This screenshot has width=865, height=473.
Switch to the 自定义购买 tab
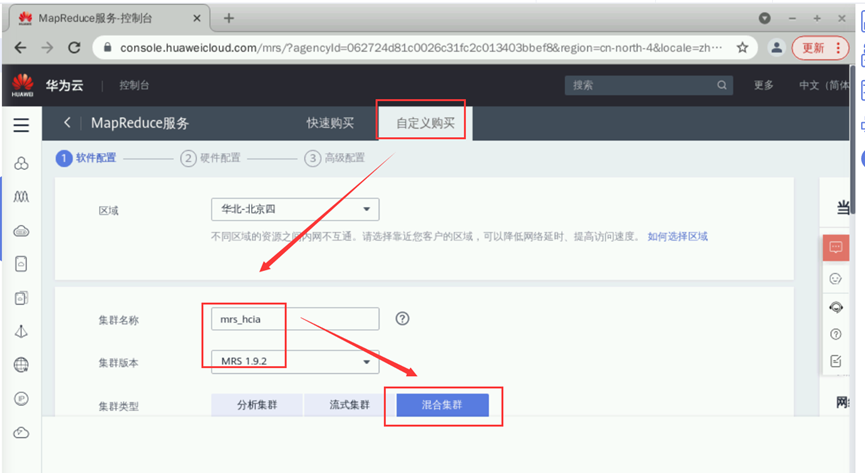click(425, 123)
